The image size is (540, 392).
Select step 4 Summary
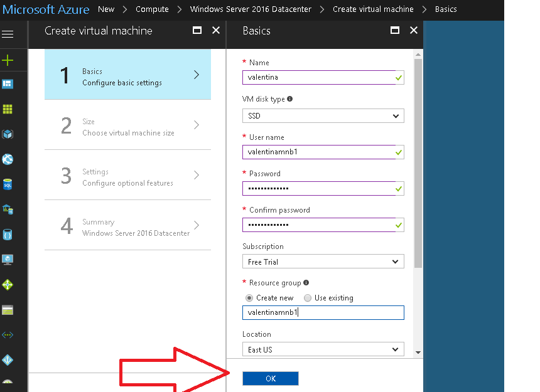127,225
